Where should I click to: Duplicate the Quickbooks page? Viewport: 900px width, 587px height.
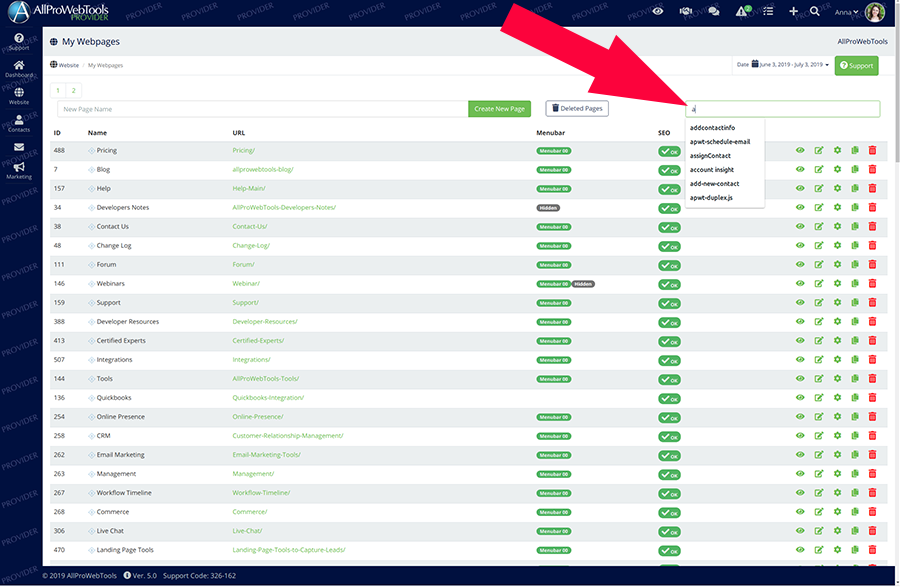tap(855, 397)
